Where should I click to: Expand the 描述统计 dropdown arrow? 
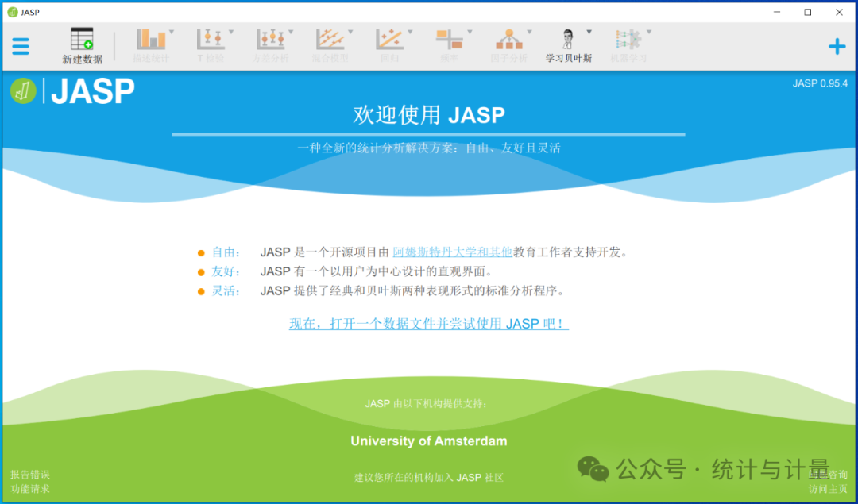(172, 33)
